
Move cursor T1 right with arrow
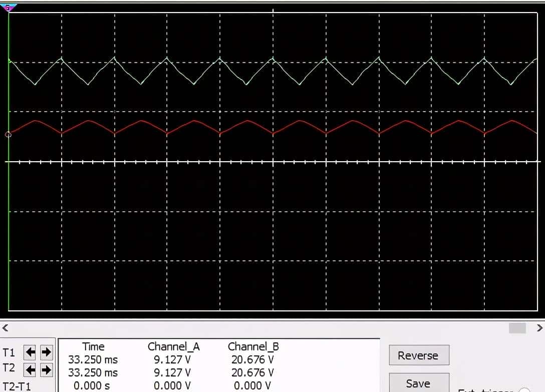46,352
